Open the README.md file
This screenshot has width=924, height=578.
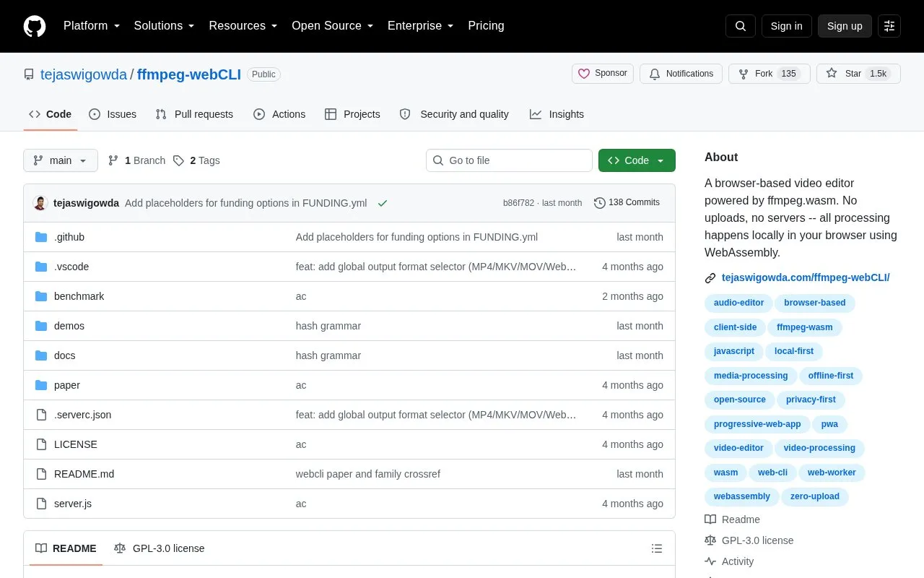(84, 474)
